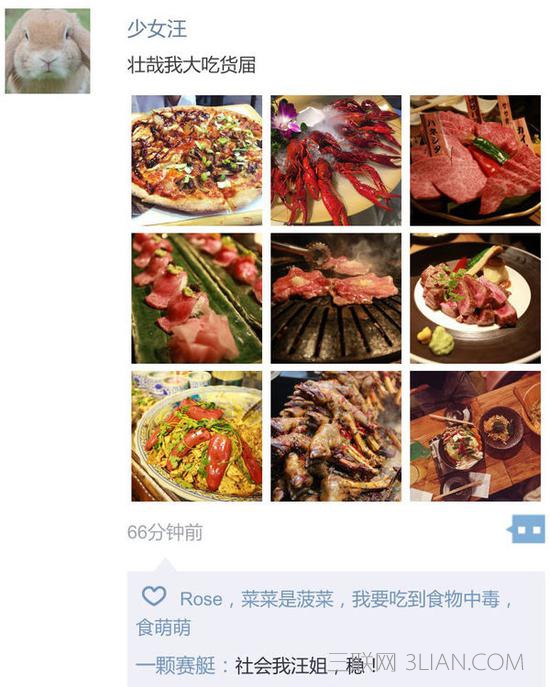This screenshot has height=687, width=550.
Task: Open 我要吃到食物中毒 liker profile
Action: click(x=426, y=599)
